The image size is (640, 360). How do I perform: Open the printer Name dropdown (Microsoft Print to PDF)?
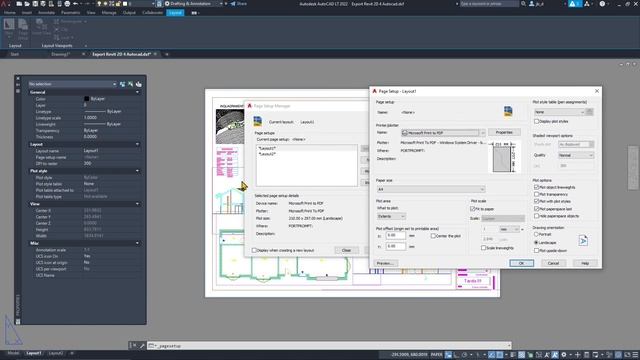pyautogui.click(x=443, y=133)
